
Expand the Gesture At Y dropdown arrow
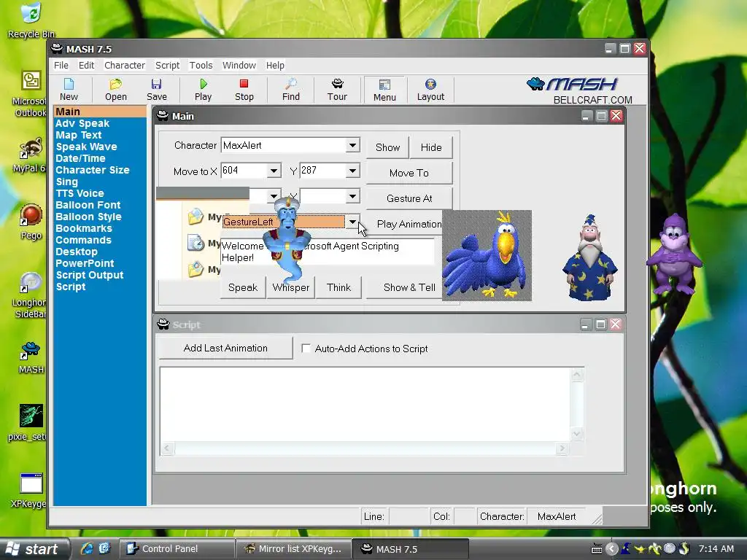(352, 195)
